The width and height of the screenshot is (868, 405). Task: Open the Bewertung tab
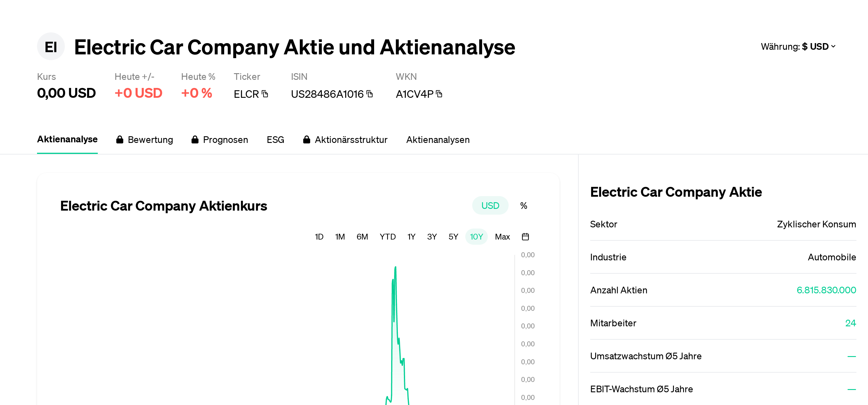pos(145,139)
